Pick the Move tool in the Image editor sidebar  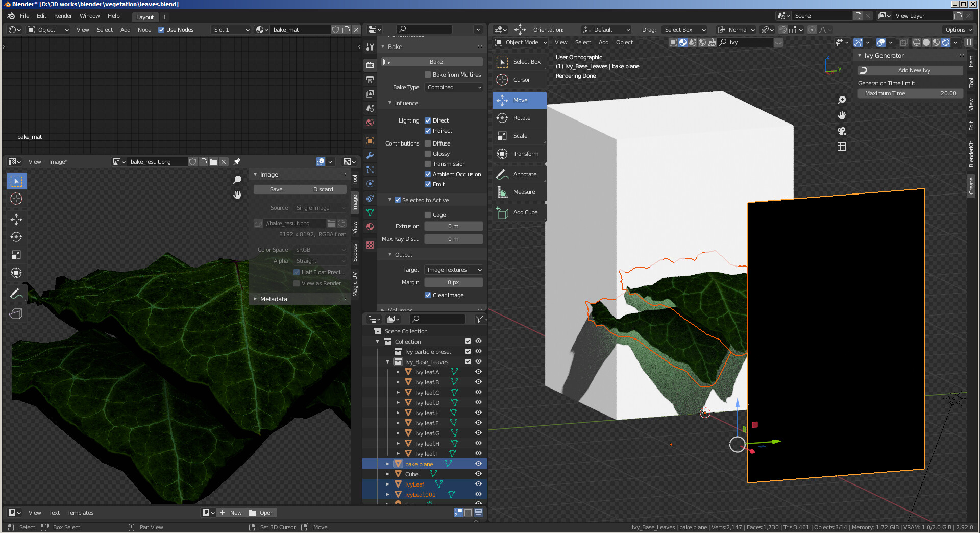[16, 220]
